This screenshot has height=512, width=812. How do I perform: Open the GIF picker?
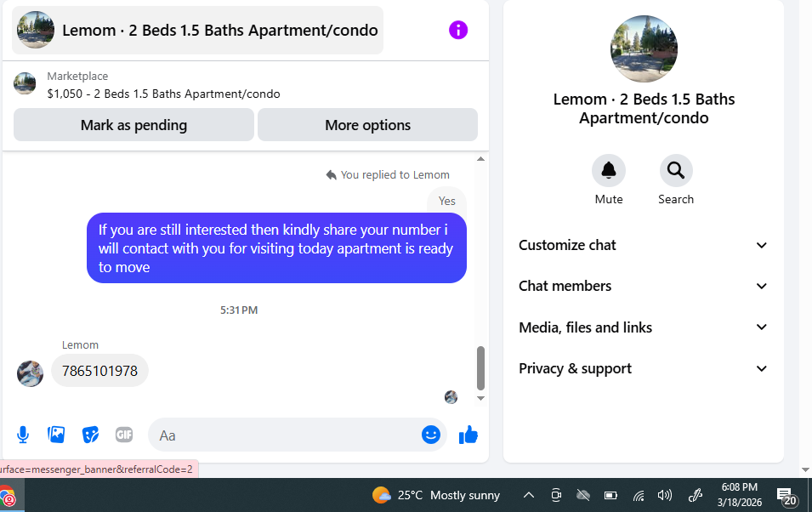(124, 435)
